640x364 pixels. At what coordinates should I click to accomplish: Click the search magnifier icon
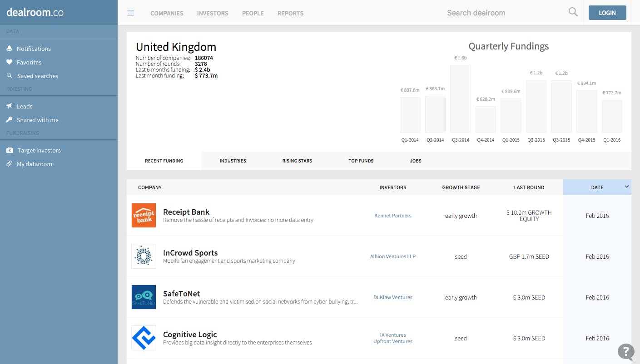tap(572, 12)
